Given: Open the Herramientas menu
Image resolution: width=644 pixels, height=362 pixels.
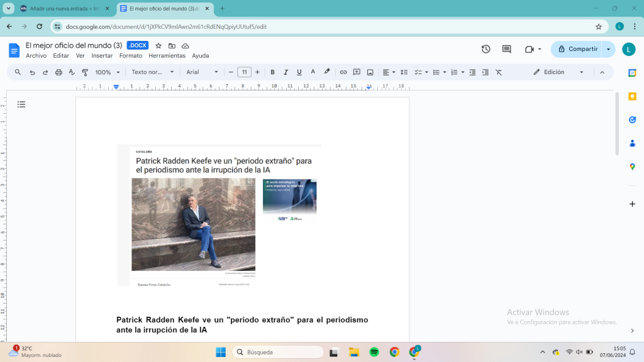Looking at the screenshot, I should 167,56.
